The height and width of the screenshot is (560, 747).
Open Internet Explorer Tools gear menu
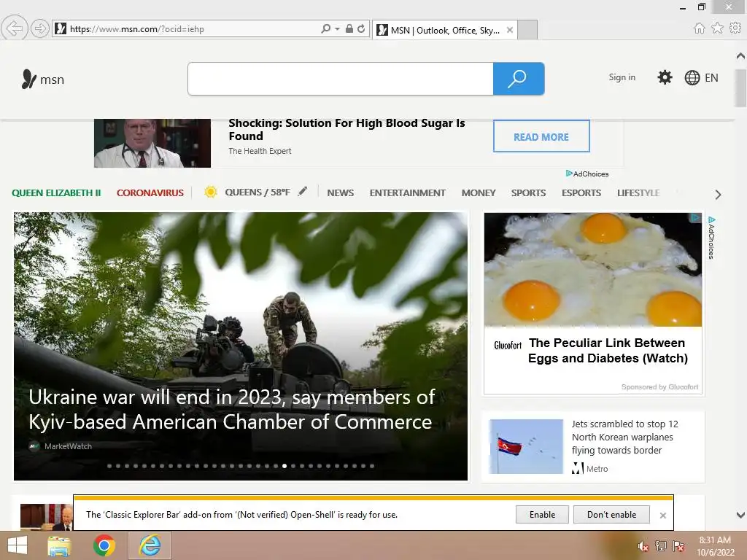coord(735,28)
